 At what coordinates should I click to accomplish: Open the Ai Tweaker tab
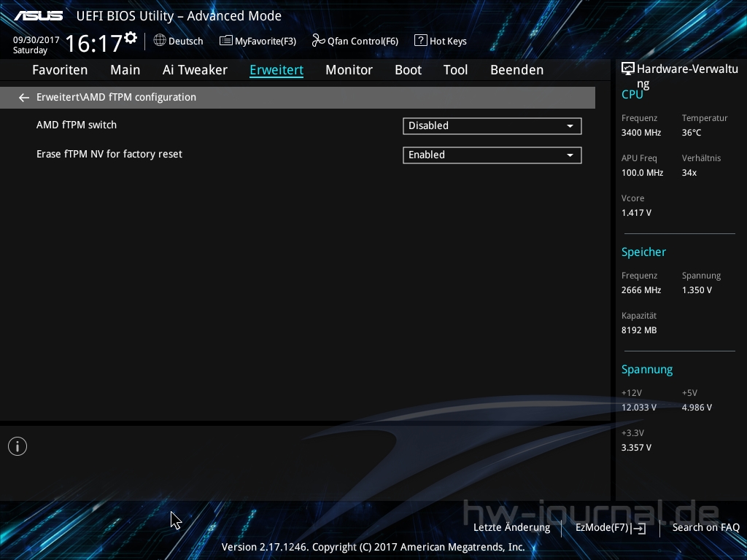point(195,70)
